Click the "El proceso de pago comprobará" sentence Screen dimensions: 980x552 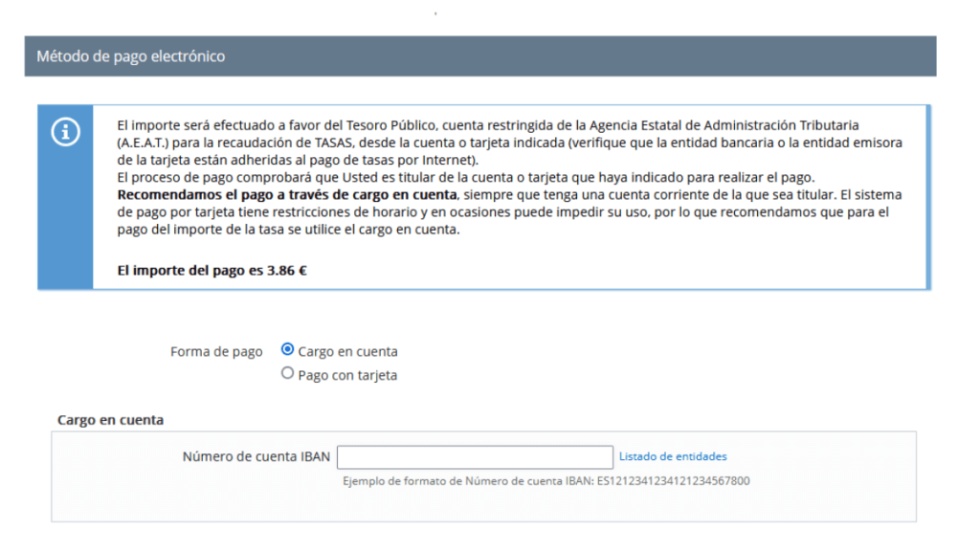(464, 177)
